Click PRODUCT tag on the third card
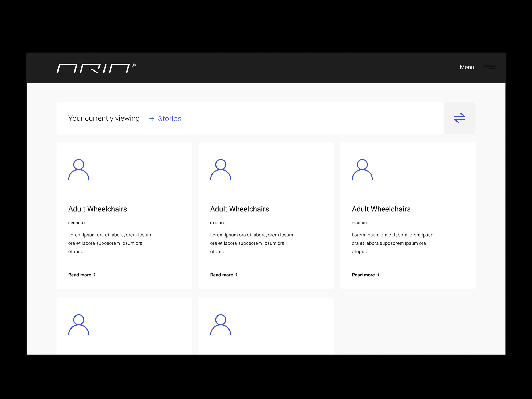The image size is (532, 399). click(360, 223)
